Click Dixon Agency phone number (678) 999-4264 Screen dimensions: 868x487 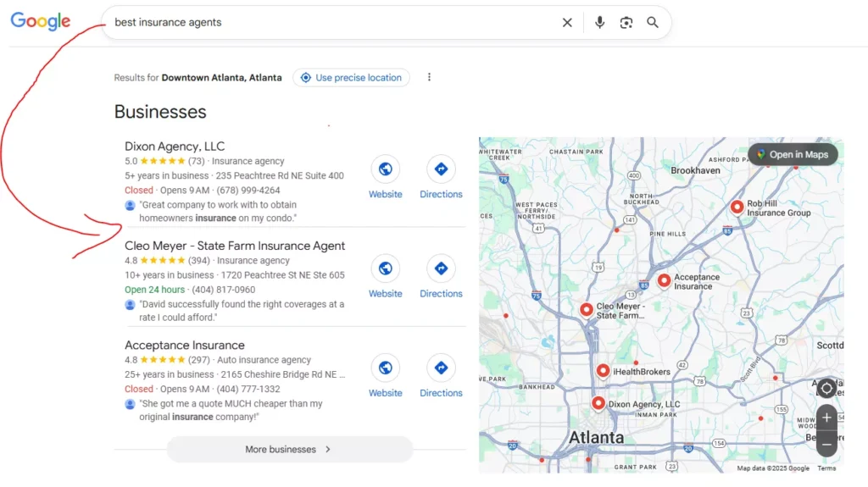point(248,190)
